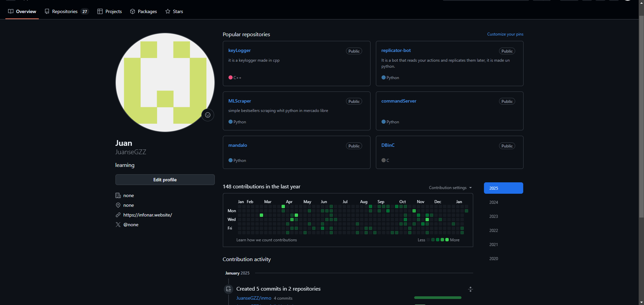Click the inmo commits progress bar
Screen dimensions: 644x305
[x=438, y=298]
